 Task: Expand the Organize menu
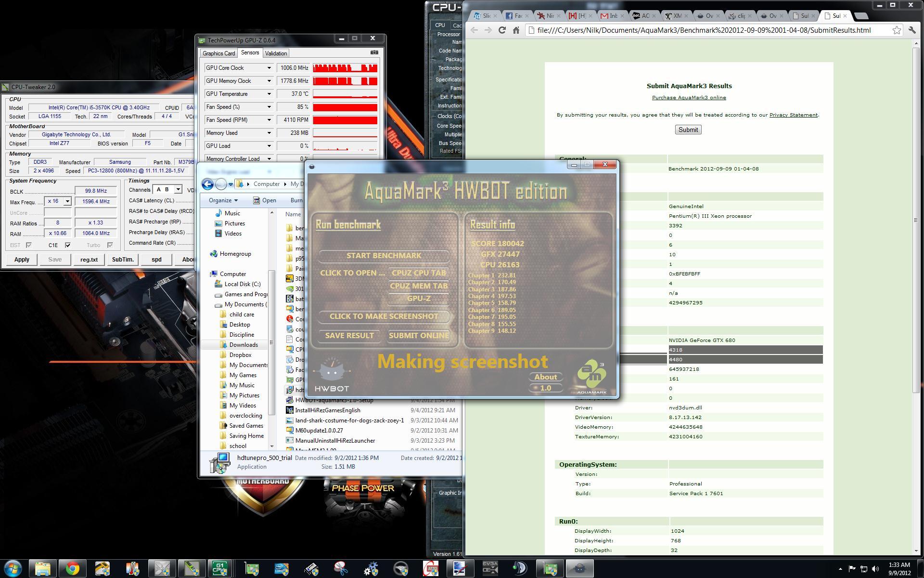pos(223,200)
